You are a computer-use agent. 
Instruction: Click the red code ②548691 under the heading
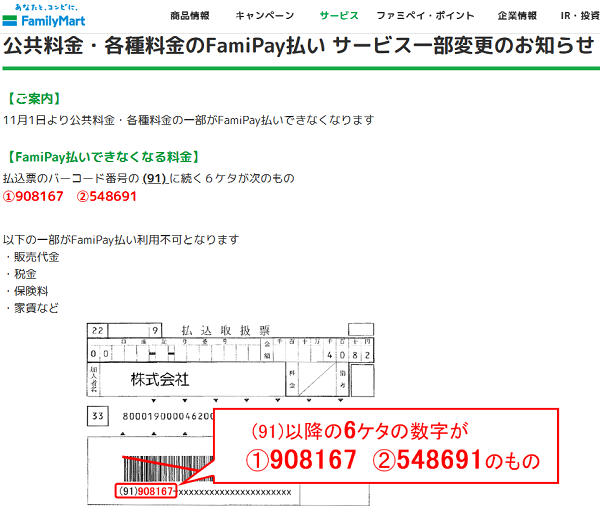click(x=107, y=196)
